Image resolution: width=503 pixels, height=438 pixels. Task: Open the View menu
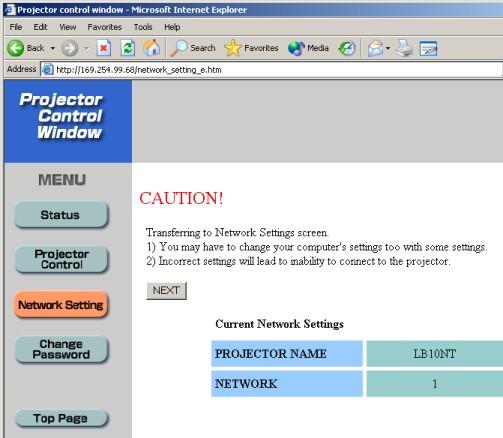68,27
